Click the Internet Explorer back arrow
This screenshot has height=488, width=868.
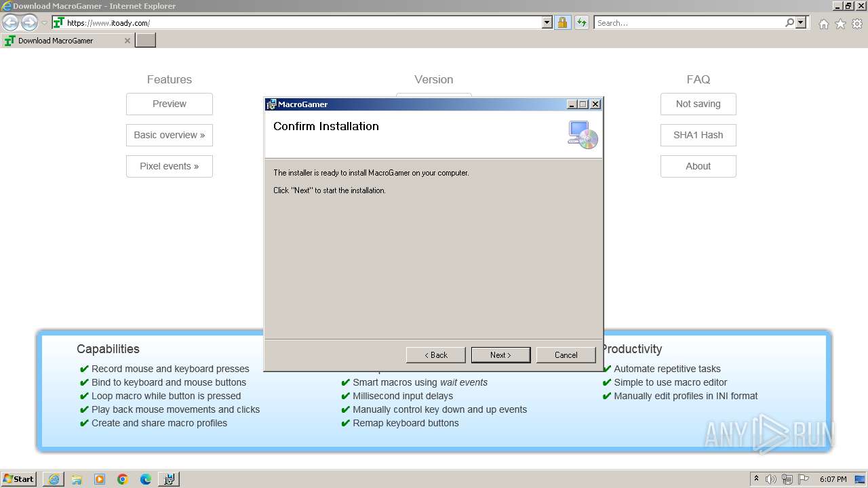click(x=11, y=23)
